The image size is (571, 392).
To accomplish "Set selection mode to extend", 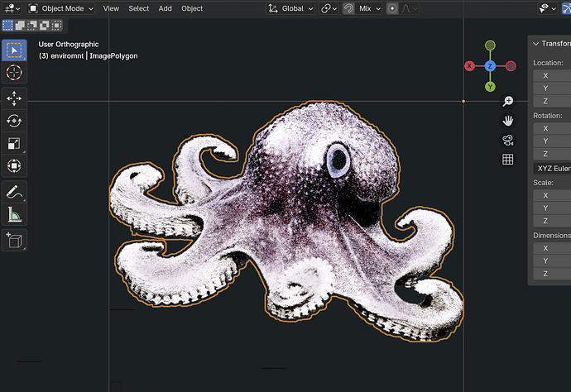I will [x=20, y=26].
